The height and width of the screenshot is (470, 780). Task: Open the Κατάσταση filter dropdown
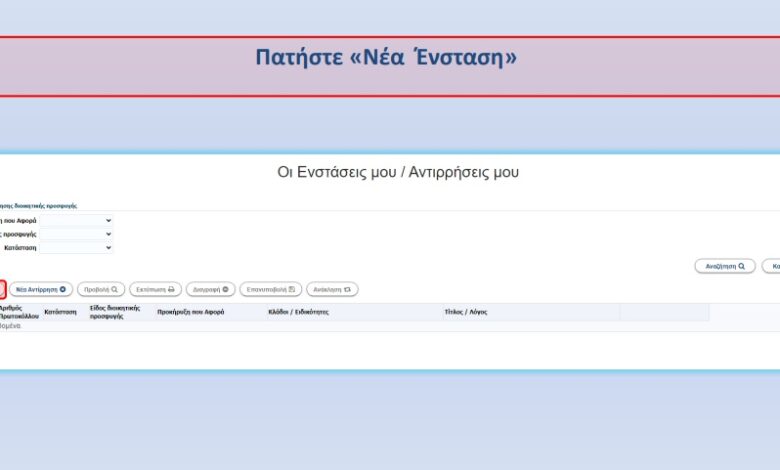pos(76,247)
